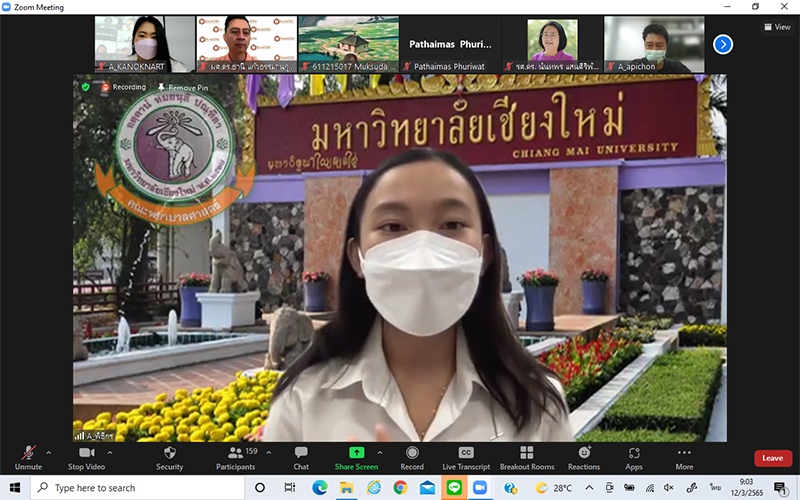Unmute the microphone in Zoom toolbar
800x500 pixels.
click(28, 458)
